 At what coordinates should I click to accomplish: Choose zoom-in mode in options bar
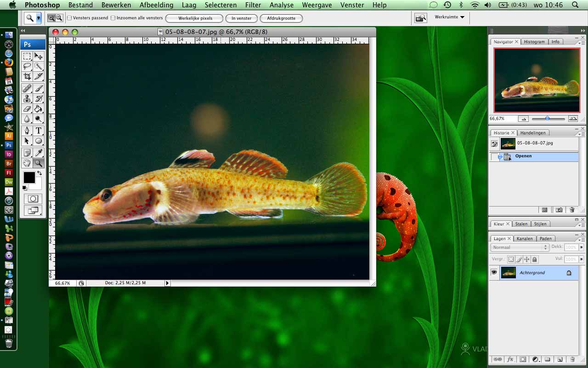[x=51, y=18]
